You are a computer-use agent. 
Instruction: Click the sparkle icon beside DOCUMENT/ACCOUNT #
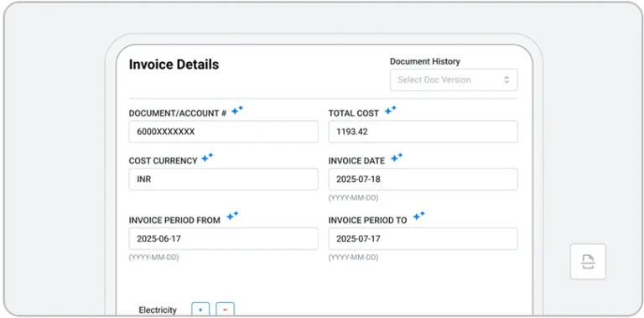pyautogui.click(x=237, y=110)
